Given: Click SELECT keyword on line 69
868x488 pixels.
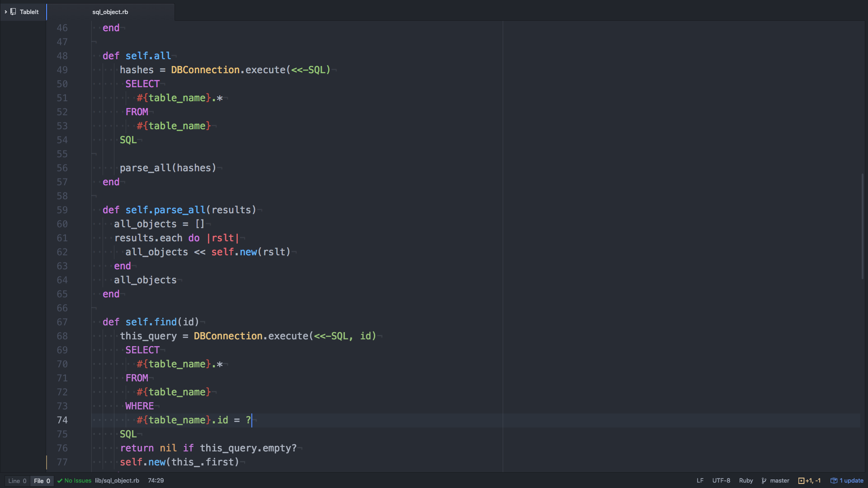Looking at the screenshot, I should 142,350.
